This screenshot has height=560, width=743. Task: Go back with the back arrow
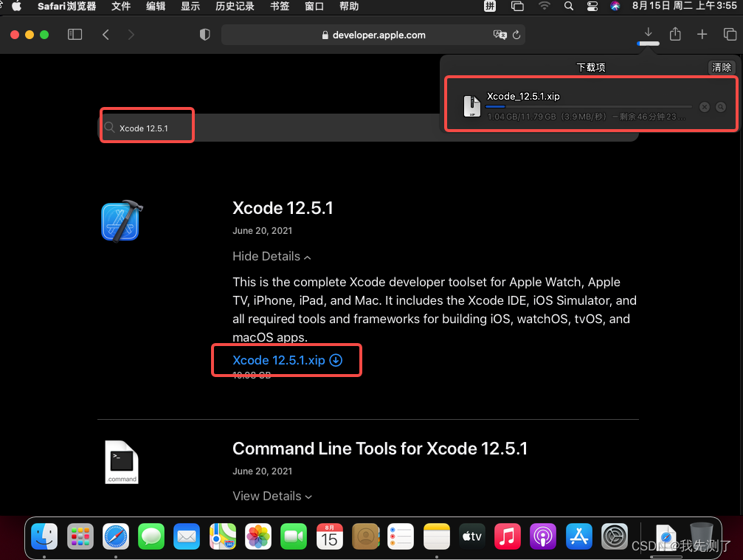106,35
